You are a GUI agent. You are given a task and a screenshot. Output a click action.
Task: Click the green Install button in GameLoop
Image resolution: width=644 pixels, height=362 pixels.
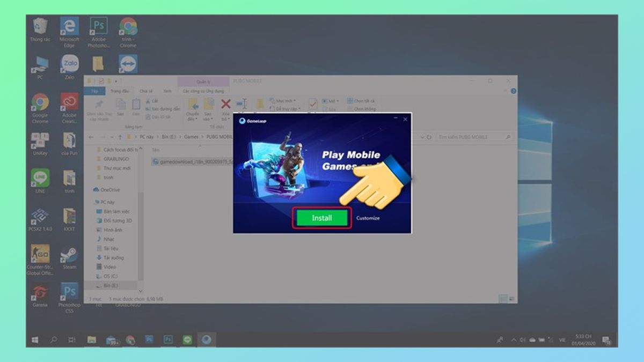pos(322,218)
